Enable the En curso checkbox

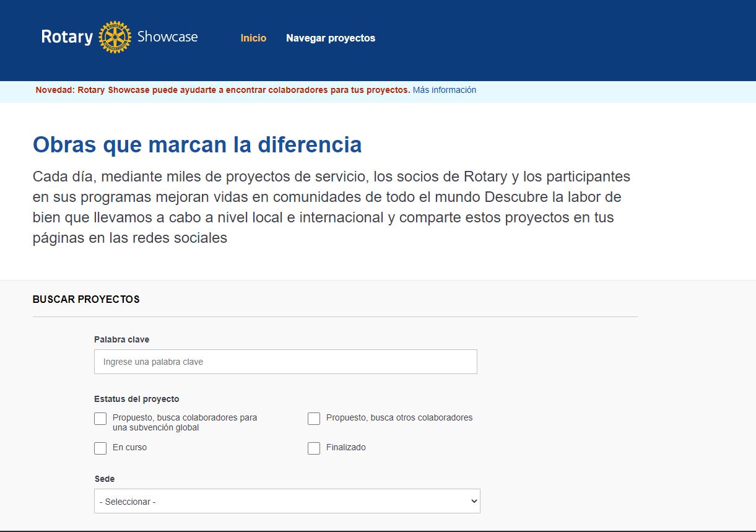(100, 448)
